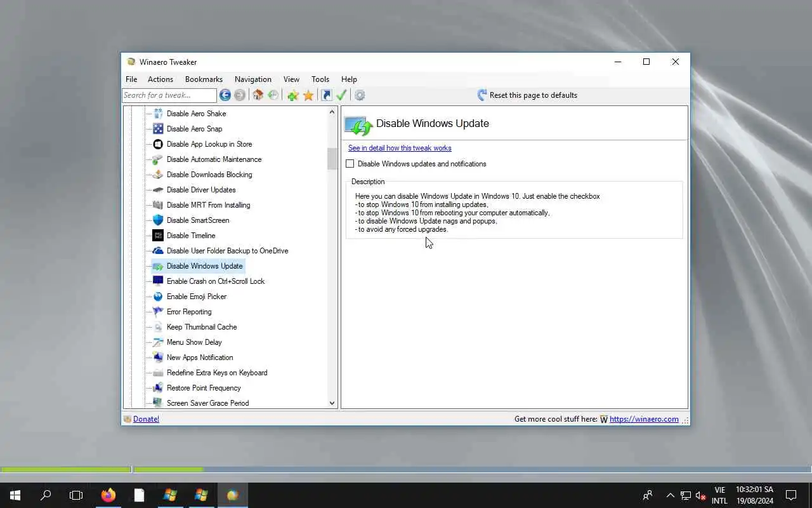Select Enable Crash on Ctrl+Scroll Lock

tap(216, 281)
